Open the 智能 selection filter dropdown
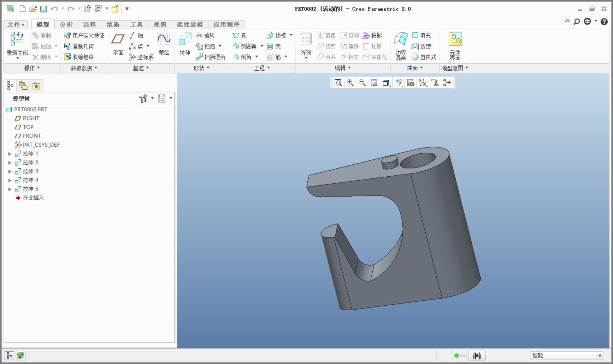The height and width of the screenshot is (364, 613). (x=600, y=356)
